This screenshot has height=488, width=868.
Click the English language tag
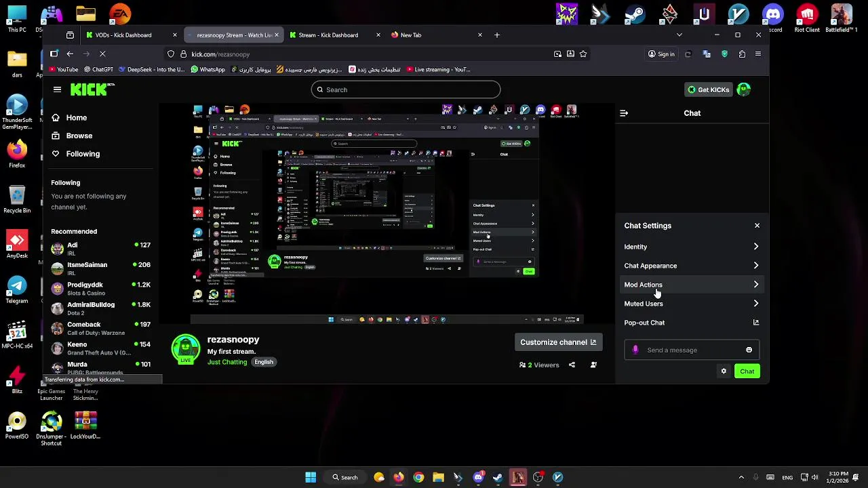[x=264, y=362]
